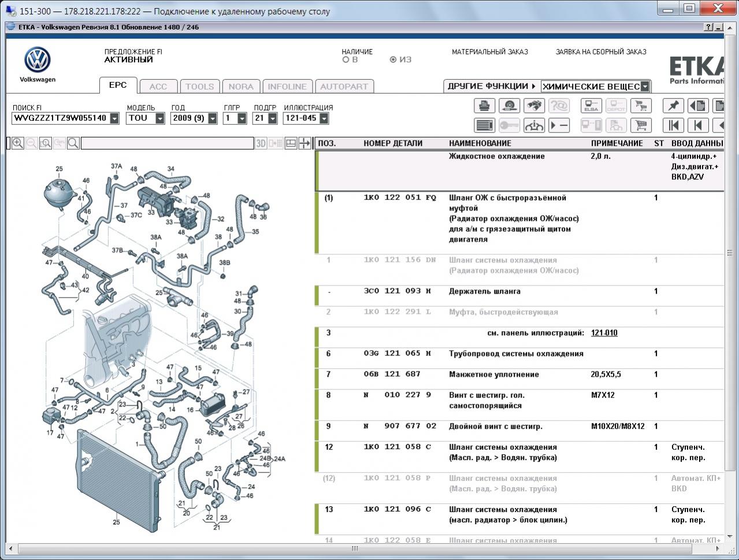739x560 pixels.
Task: Click the НОМЕР ДЕТАЛИ column header
Action: coord(393,143)
